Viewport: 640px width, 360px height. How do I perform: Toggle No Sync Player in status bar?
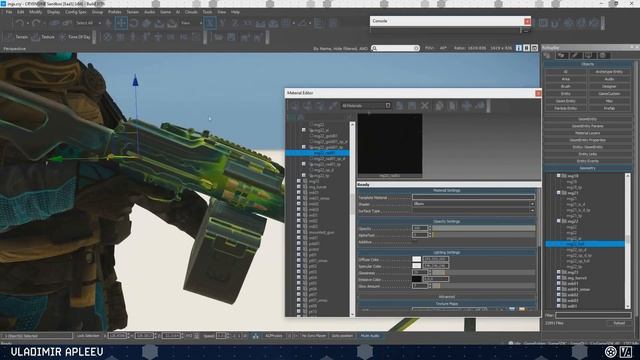[x=314, y=336]
